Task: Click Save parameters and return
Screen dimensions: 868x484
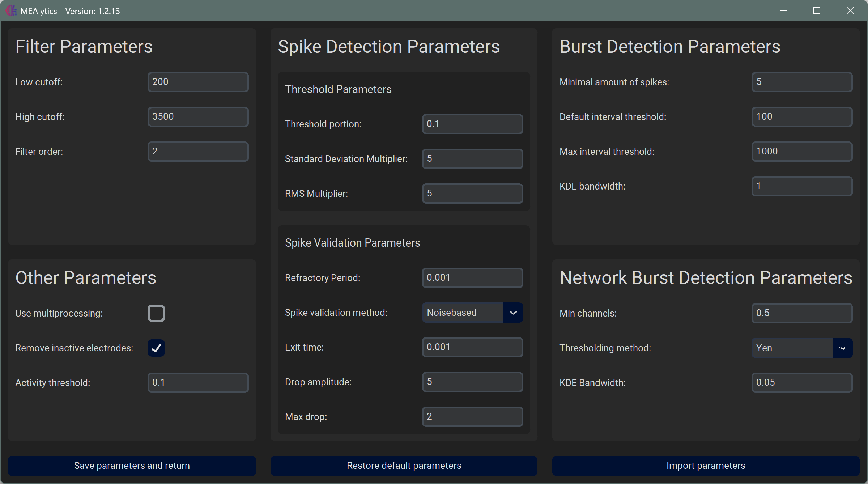Action: tap(132, 466)
